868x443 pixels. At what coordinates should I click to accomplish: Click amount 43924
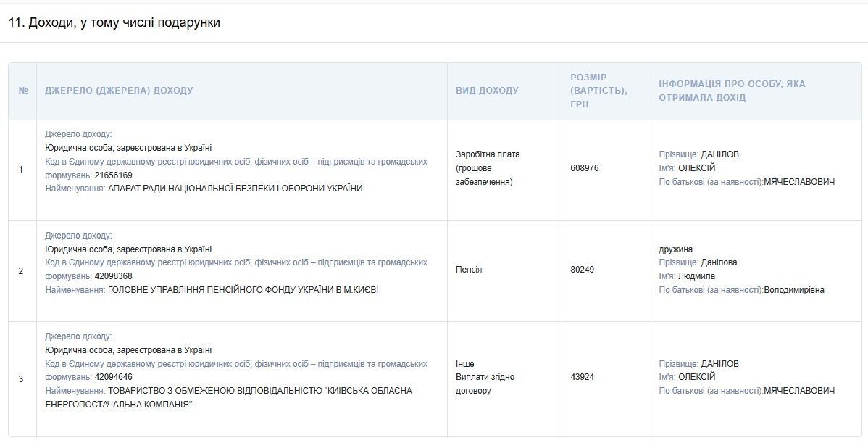583,377
